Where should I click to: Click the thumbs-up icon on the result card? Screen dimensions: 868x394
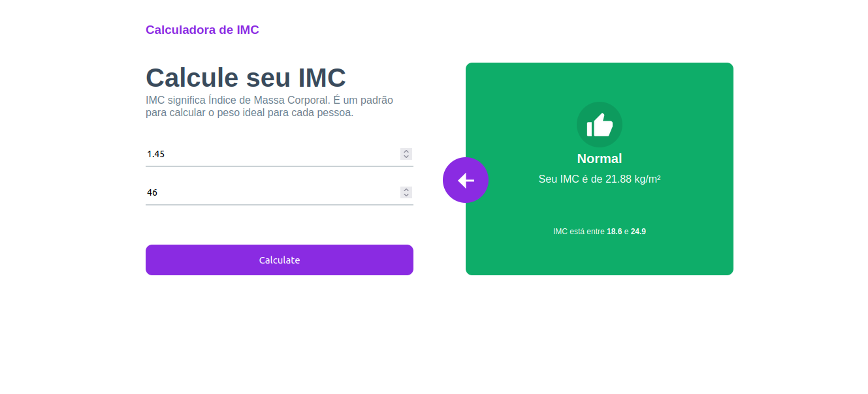click(x=600, y=124)
